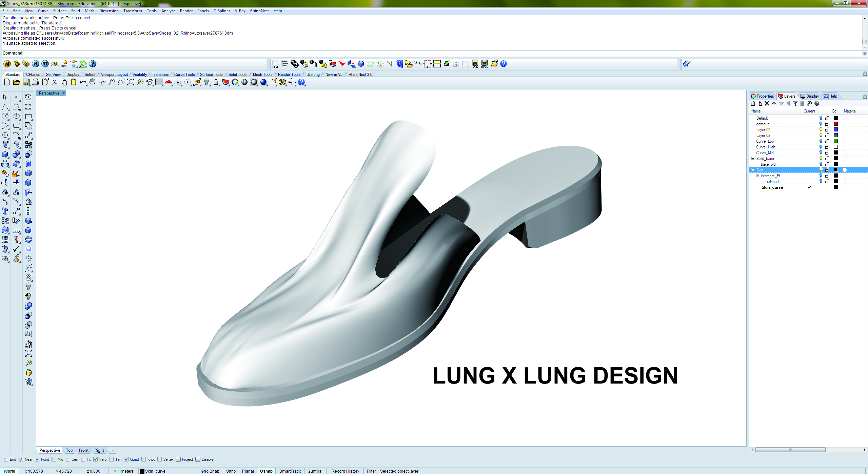Viewport: 868px width, 474px height.
Task: Collapse the Solid_base layer tree
Action: 753,159
